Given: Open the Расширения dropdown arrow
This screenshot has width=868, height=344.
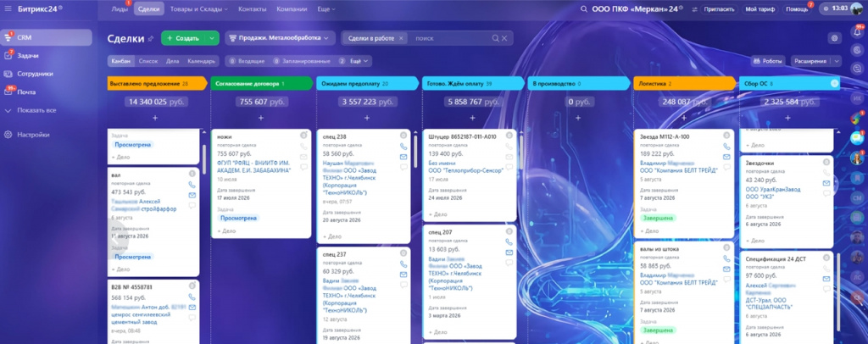Looking at the screenshot, I should [x=837, y=61].
